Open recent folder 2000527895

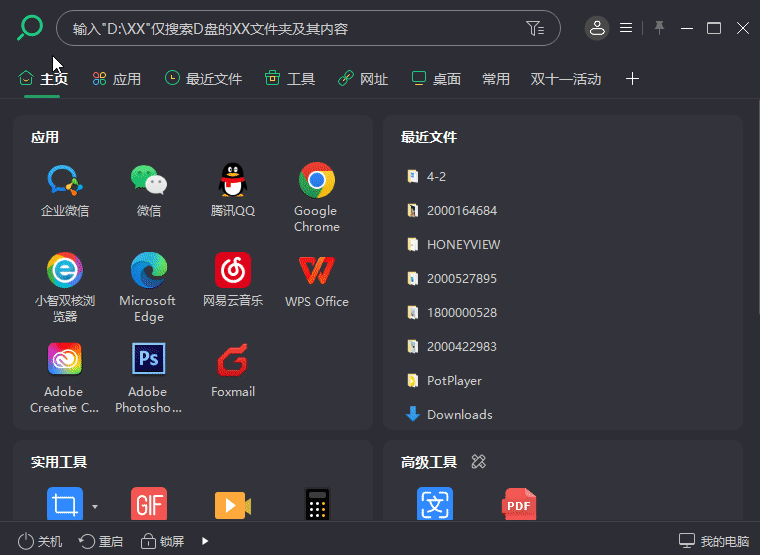[452, 278]
